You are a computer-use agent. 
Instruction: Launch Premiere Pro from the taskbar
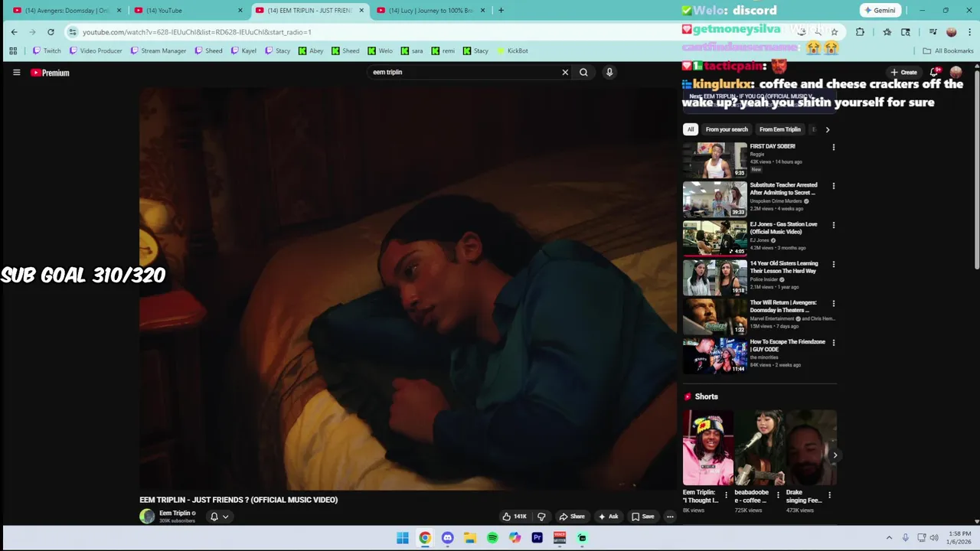click(537, 538)
